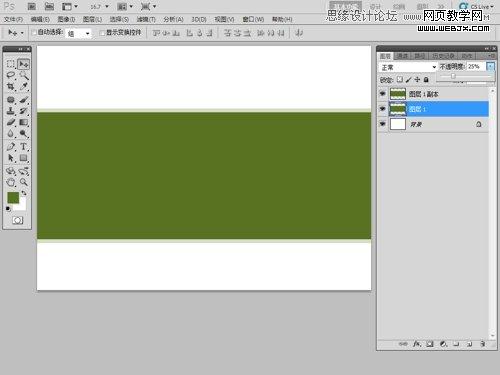Open the 选择(S) menu
500x375 pixels.
click(119, 19)
